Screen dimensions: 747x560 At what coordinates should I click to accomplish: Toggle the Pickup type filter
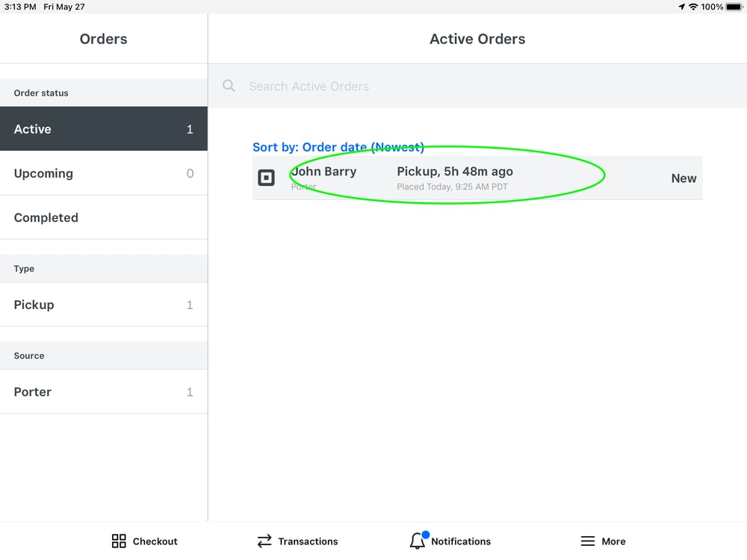coord(104,305)
